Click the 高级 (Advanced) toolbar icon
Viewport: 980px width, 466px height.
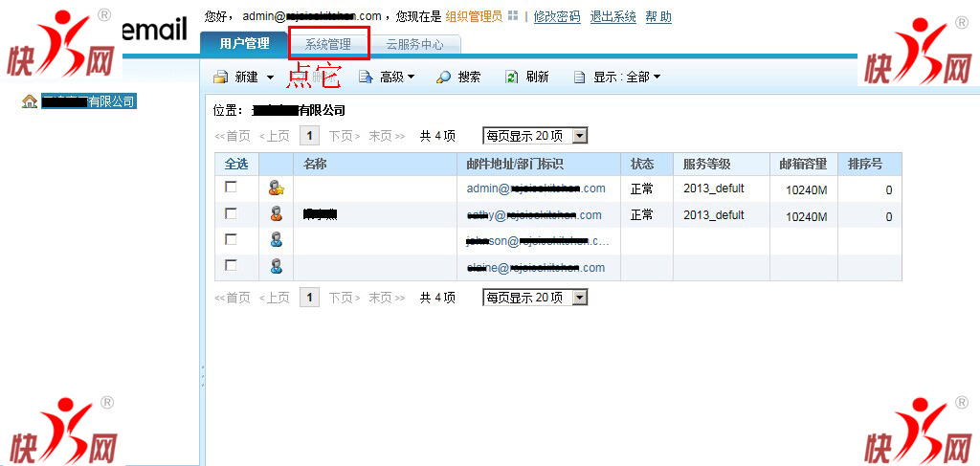point(365,78)
